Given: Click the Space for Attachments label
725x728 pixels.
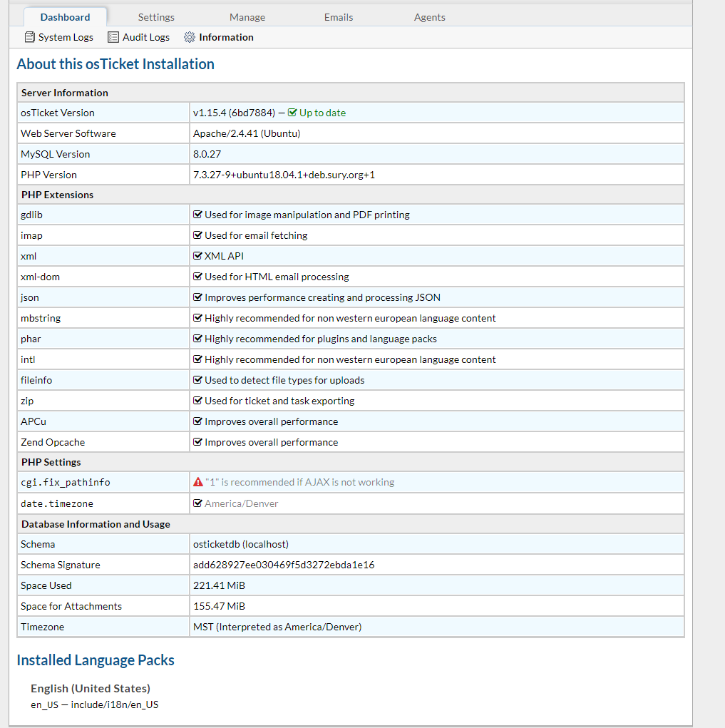Looking at the screenshot, I should click(x=71, y=606).
